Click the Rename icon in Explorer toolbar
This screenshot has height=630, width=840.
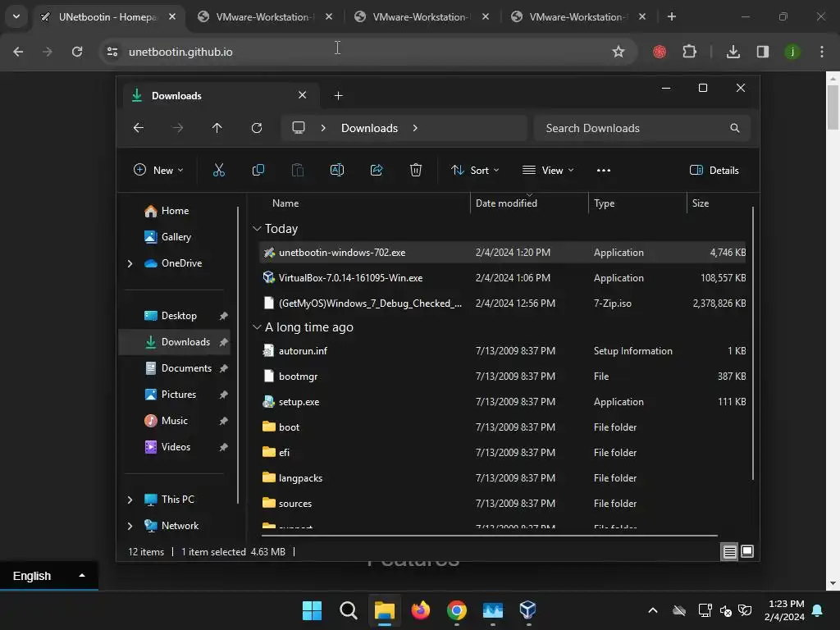[337, 171]
